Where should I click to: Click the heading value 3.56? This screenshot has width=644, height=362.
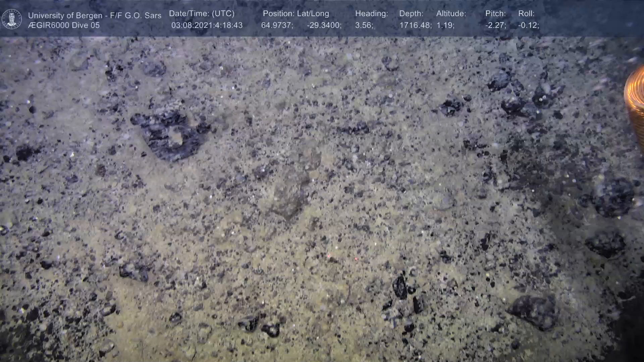(x=364, y=25)
